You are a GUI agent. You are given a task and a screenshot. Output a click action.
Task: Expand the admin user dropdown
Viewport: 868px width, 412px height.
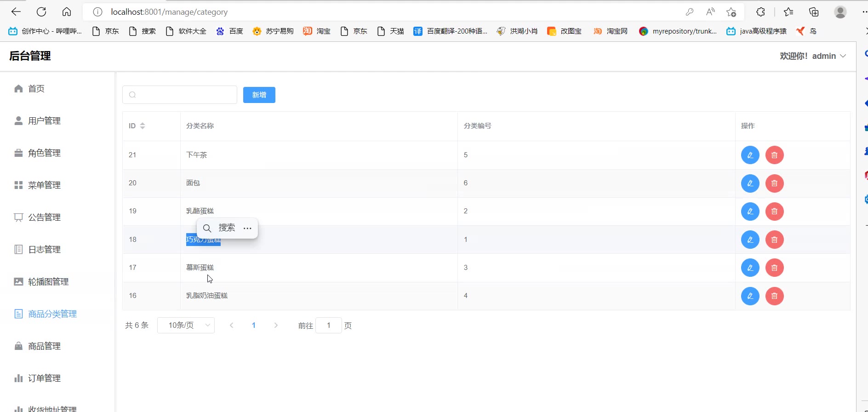(813, 56)
